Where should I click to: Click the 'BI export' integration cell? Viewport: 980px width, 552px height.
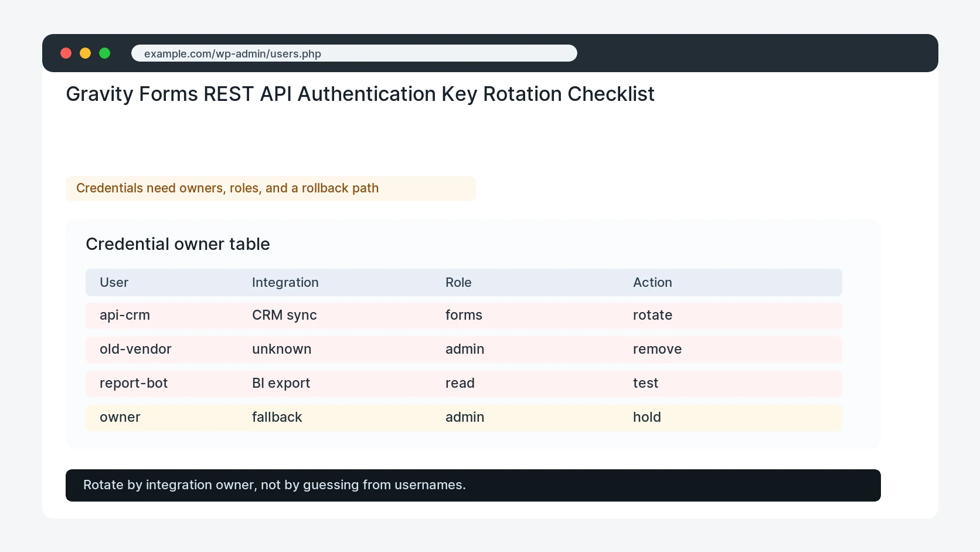pos(281,384)
